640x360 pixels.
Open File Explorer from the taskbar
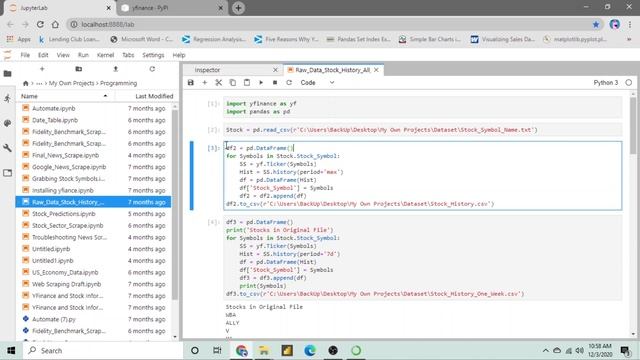pos(264,351)
